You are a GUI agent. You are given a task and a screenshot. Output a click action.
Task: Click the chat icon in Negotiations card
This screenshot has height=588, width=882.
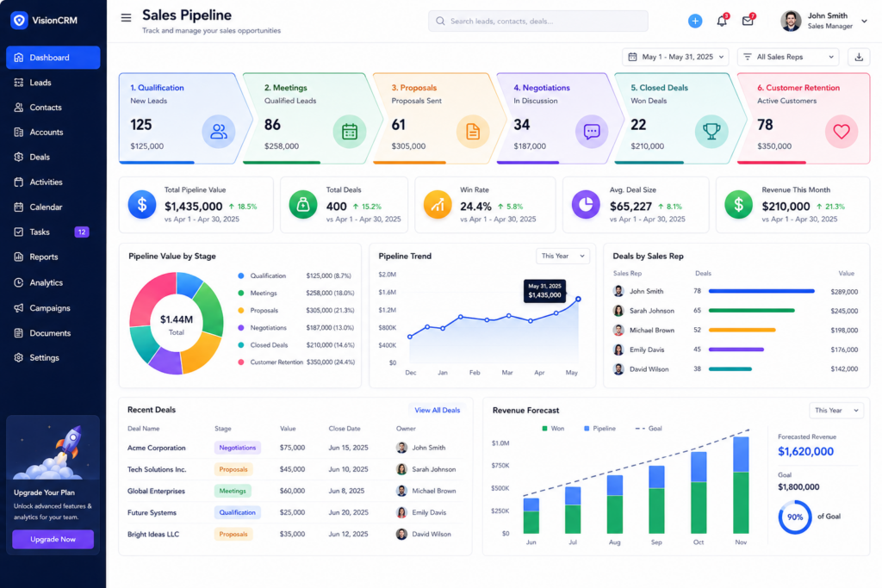pyautogui.click(x=591, y=132)
